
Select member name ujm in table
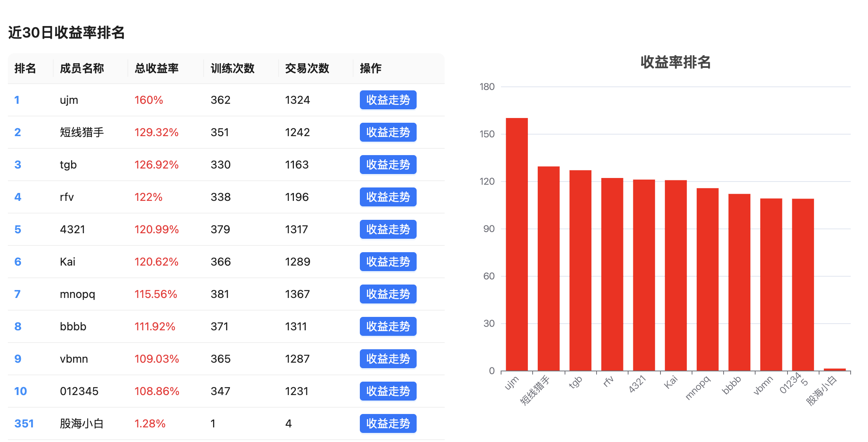(x=69, y=100)
